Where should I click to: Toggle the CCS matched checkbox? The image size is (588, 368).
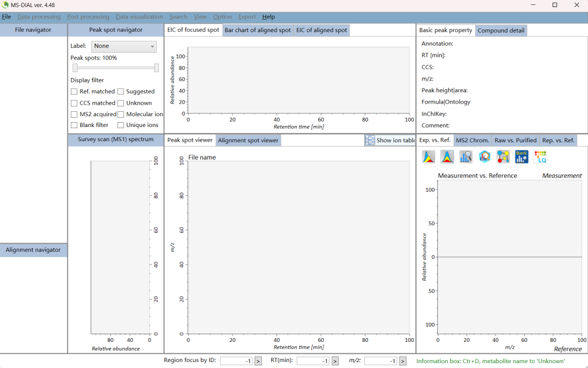[x=74, y=103]
